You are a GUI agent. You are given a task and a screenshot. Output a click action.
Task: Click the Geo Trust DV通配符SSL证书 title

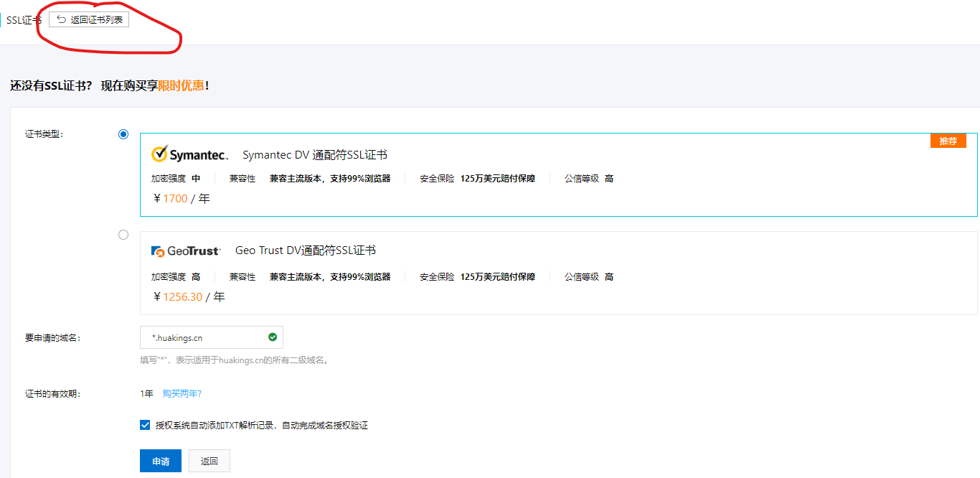(x=306, y=250)
